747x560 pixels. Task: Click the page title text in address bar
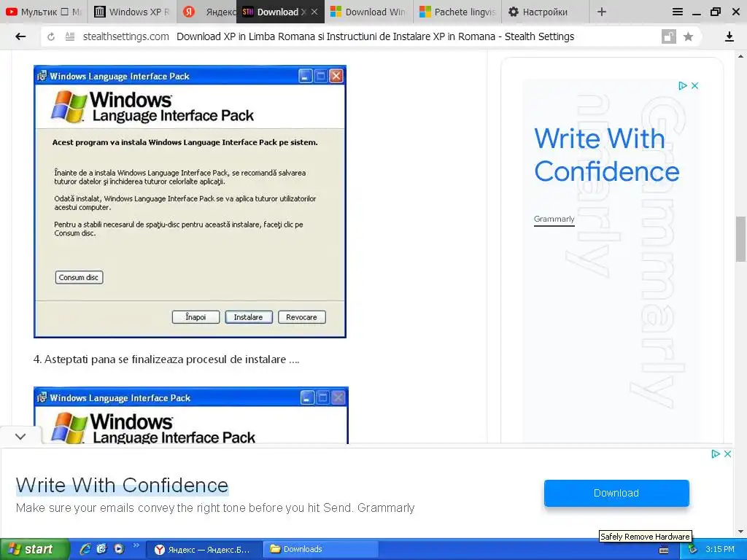pos(376,36)
